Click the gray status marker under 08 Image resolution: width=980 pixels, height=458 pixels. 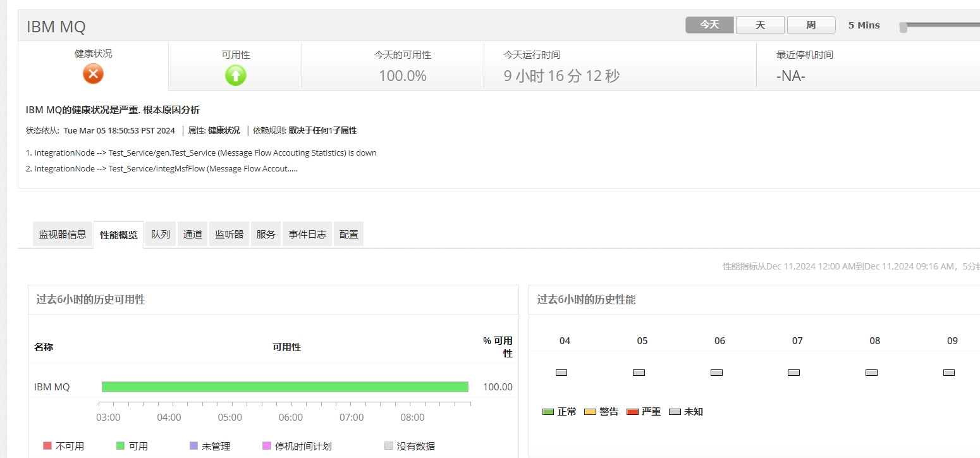click(x=871, y=373)
